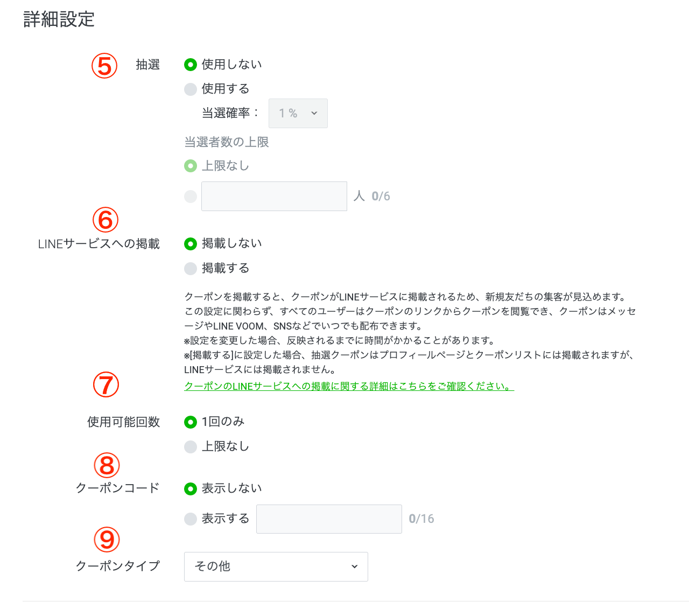Choose '掲載しない' for LINEサービスへの掲載
Screen dimensions: 689x616
191,244
